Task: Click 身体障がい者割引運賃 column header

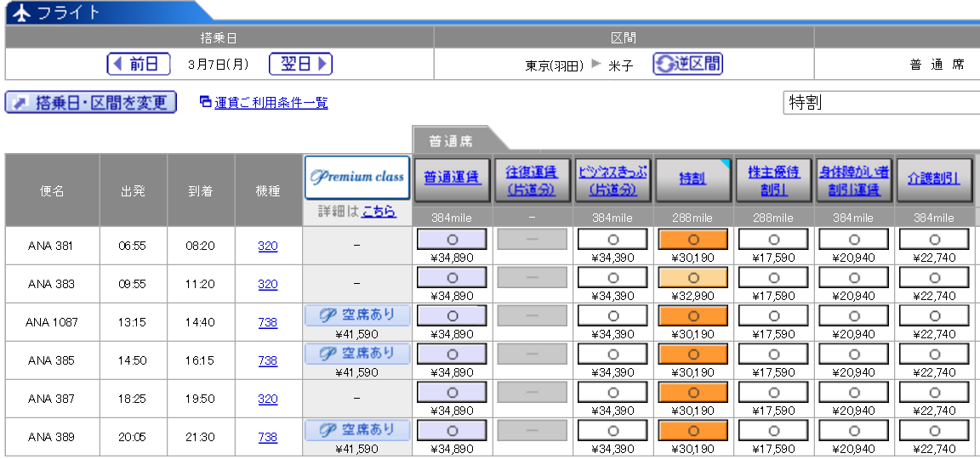Action: click(854, 178)
